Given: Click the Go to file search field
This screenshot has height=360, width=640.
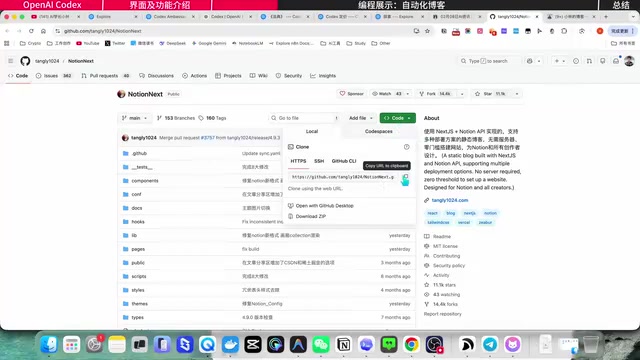Looking at the screenshot, I should coord(304,118).
